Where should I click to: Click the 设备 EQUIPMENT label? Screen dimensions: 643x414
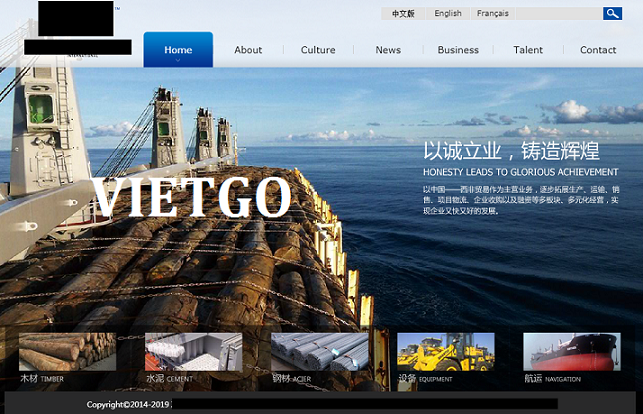(x=425, y=378)
